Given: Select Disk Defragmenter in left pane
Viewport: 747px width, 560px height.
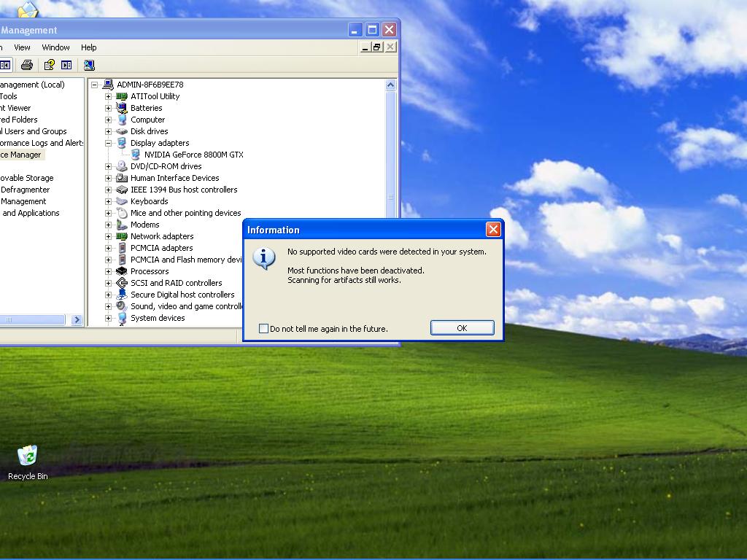Looking at the screenshot, I should click(25, 190).
